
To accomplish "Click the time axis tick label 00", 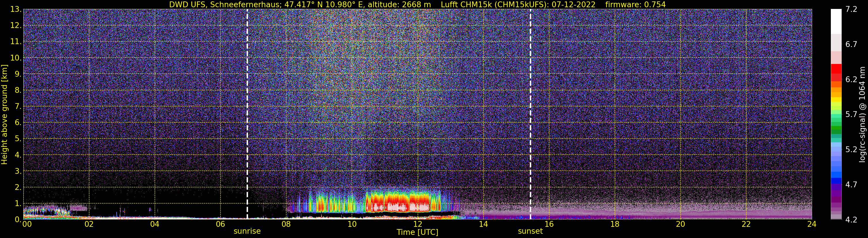I will [27, 224].
